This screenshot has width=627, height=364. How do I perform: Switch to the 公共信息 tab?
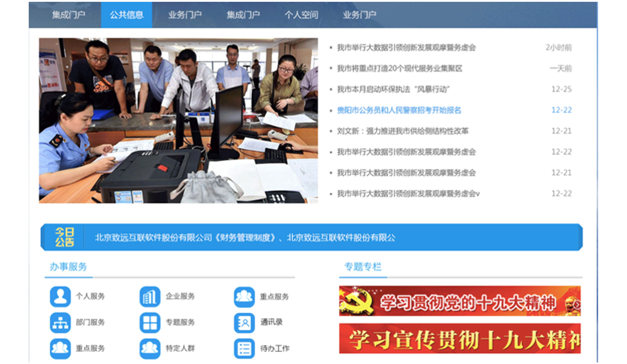126,15
